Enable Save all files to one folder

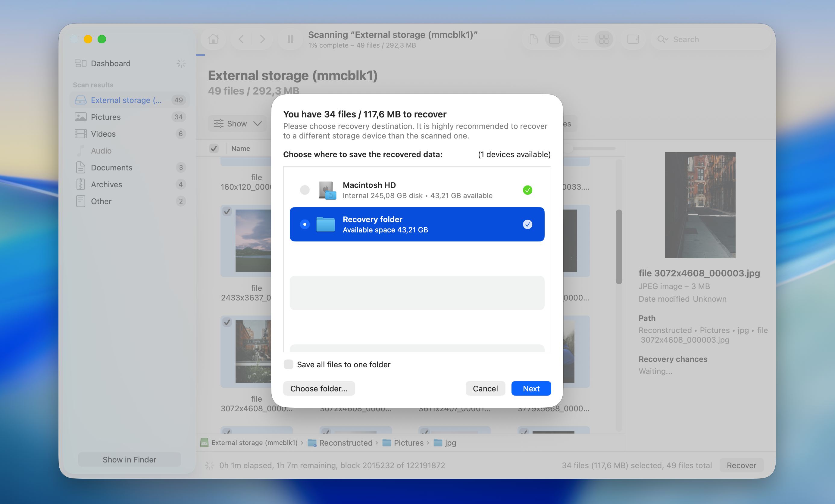[x=288, y=364]
